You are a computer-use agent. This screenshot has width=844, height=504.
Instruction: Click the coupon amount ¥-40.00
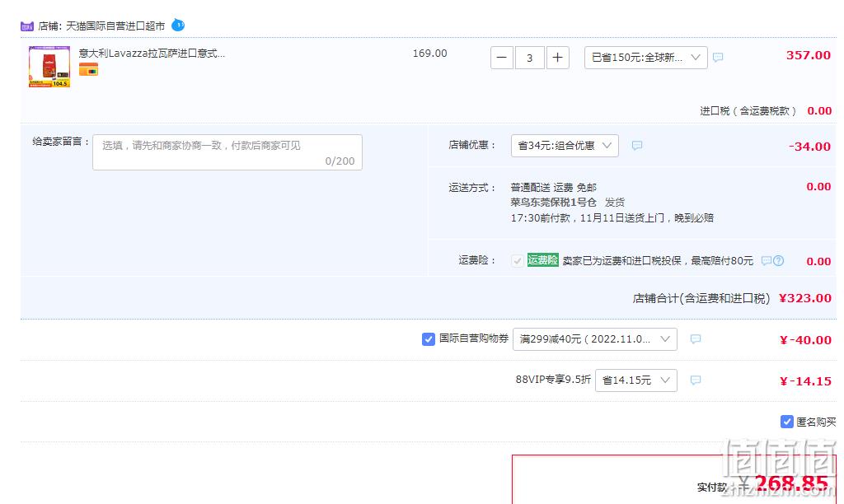pyautogui.click(x=805, y=340)
